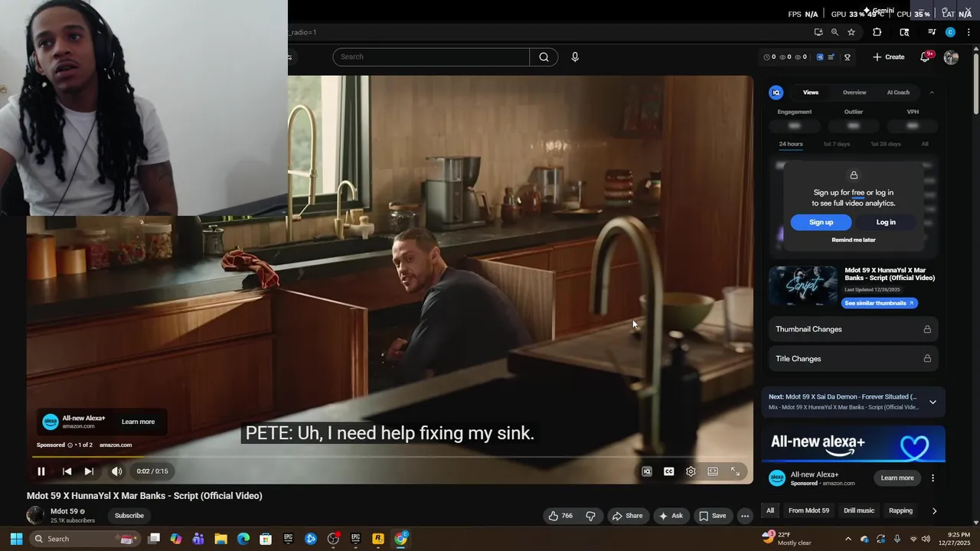980x551 pixels.
Task: Skip to previous video in player
Action: (67, 471)
